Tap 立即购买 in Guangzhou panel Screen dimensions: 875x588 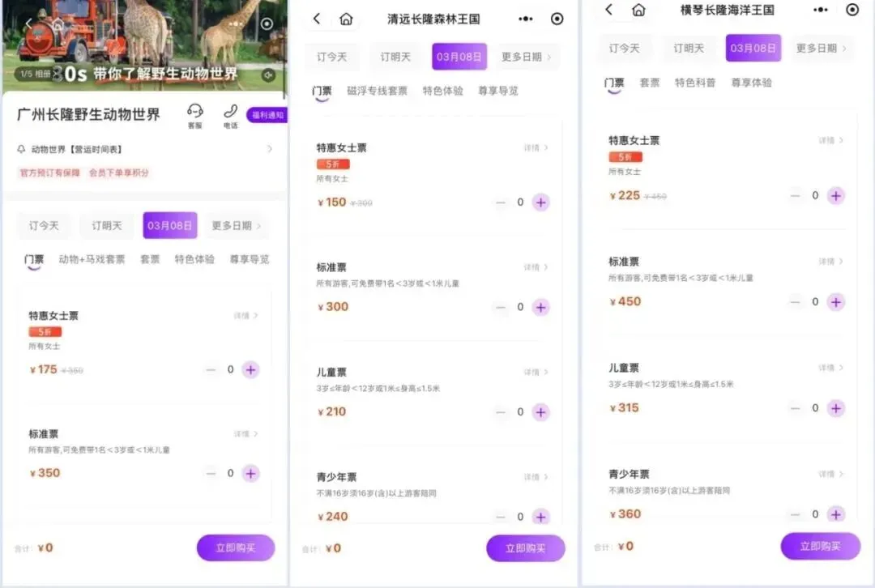(x=236, y=548)
